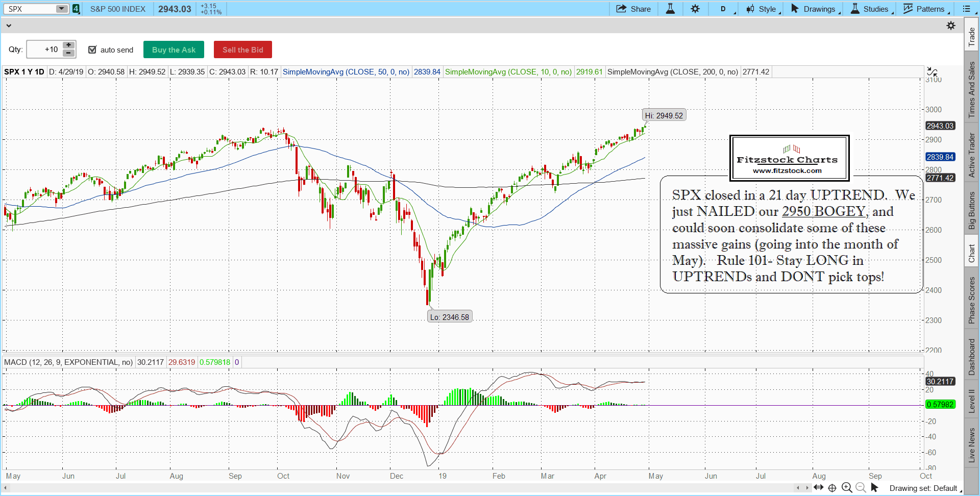Screen dimensions: 980x496
Task: Increase quantity with the plus stepper
Action: point(69,45)
